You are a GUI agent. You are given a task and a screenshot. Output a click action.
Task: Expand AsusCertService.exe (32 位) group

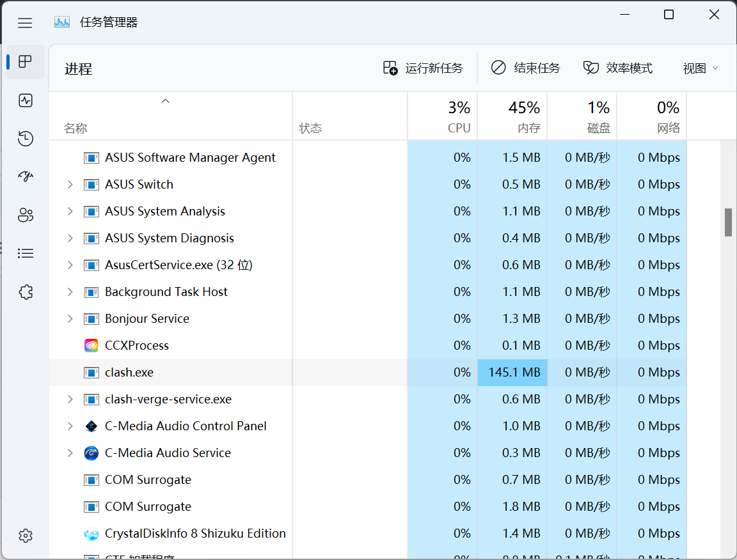pos(70,265)
